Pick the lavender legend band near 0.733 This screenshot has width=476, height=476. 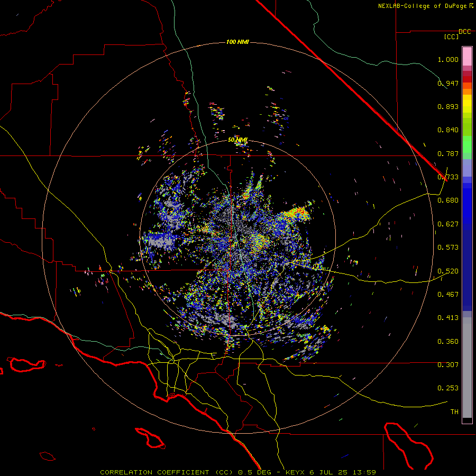click(467, 168)
